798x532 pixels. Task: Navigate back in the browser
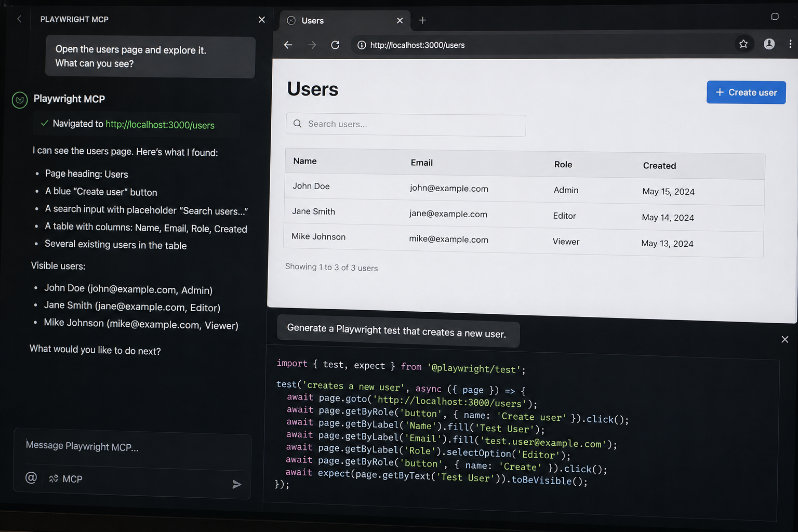[x=288, y=45]
